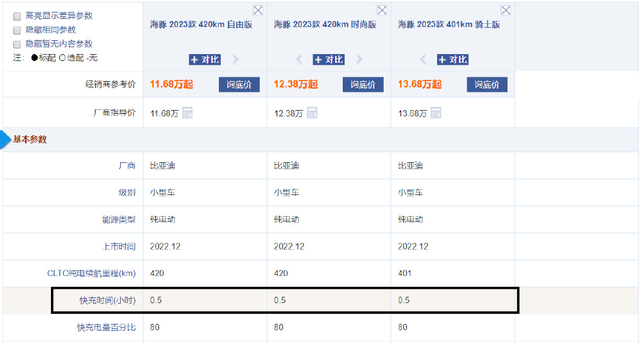
Task: Click the 11.68万起 dealer price
Action: 172,84
